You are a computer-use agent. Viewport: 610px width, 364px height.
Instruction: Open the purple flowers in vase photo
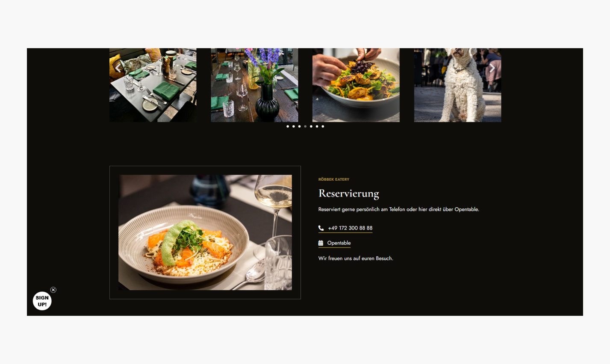(254, 85)
